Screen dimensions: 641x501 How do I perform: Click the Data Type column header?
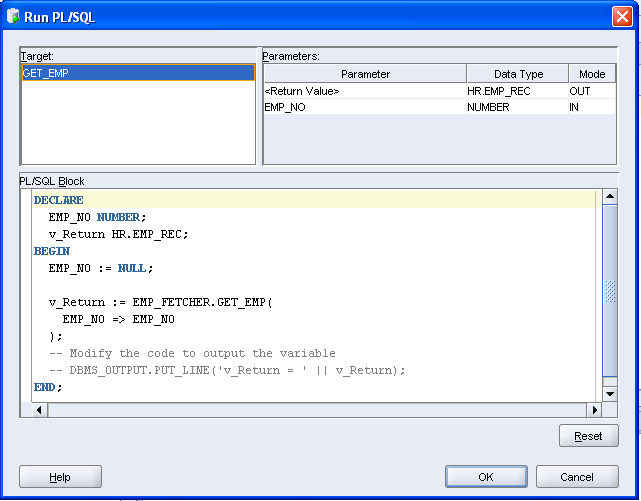tap(518, 74)
